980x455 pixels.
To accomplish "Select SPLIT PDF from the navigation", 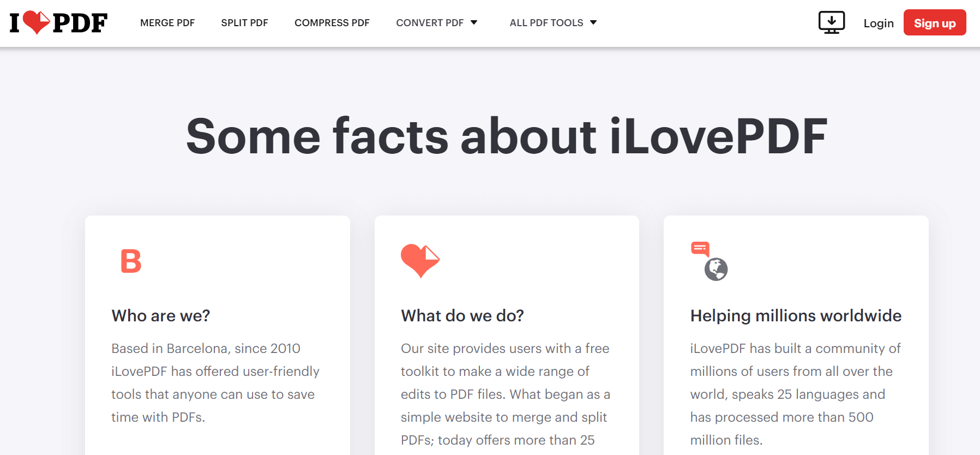I will pyautogui.click(x=244, y=22).
